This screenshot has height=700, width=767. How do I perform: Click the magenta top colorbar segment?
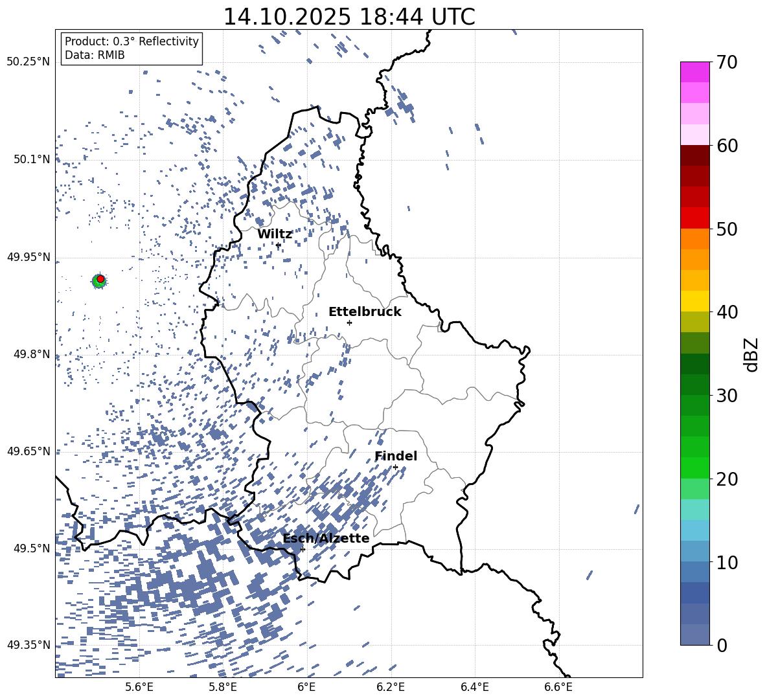click(695, 72)
